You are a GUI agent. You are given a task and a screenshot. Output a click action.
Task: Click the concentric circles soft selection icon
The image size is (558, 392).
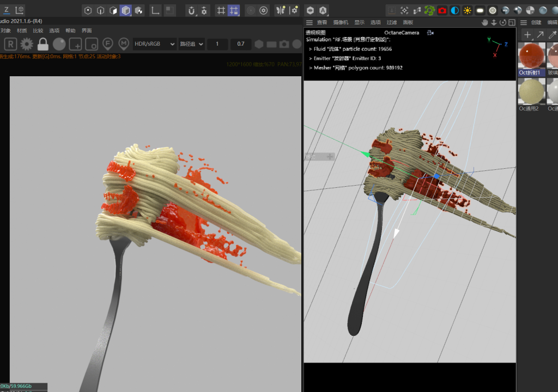click(x=251, y=11)
